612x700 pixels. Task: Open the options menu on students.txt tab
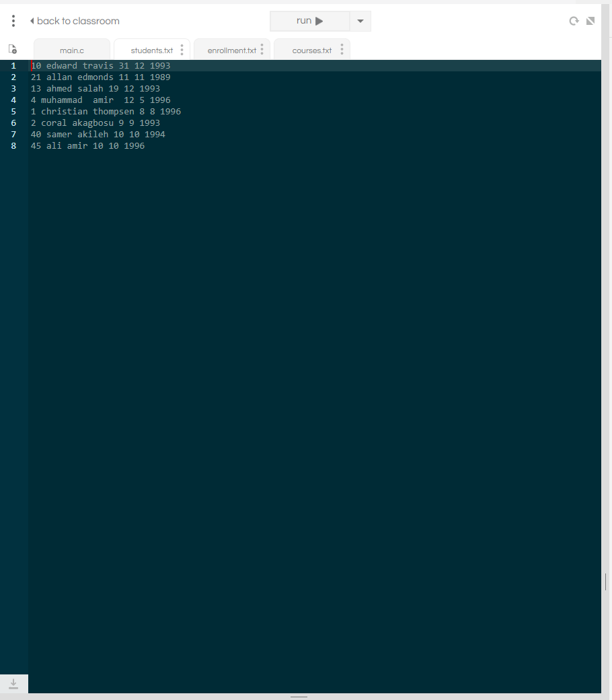point(182,50)
